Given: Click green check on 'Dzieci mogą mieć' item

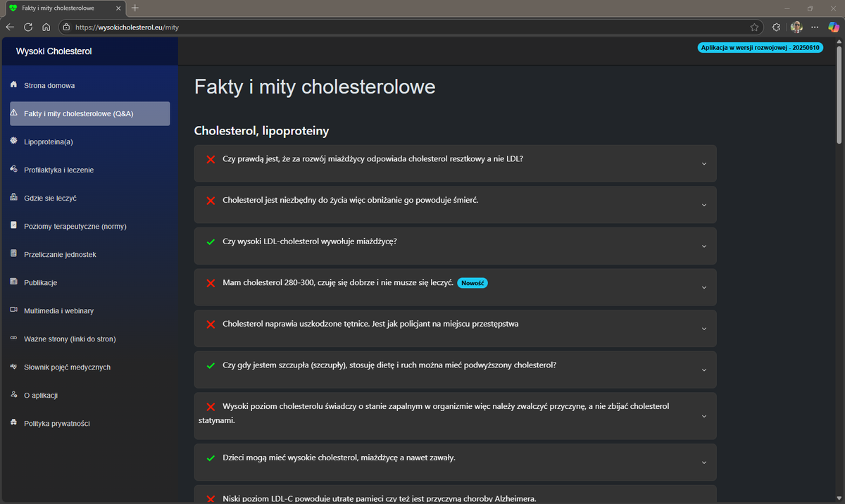Looking at the screenshot, I should [210, 458].
